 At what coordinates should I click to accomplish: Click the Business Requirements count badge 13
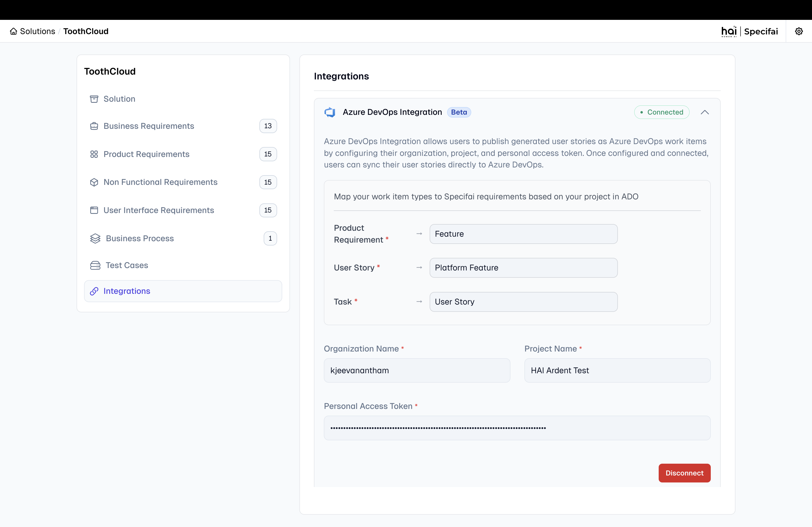[x=268, y=126]
